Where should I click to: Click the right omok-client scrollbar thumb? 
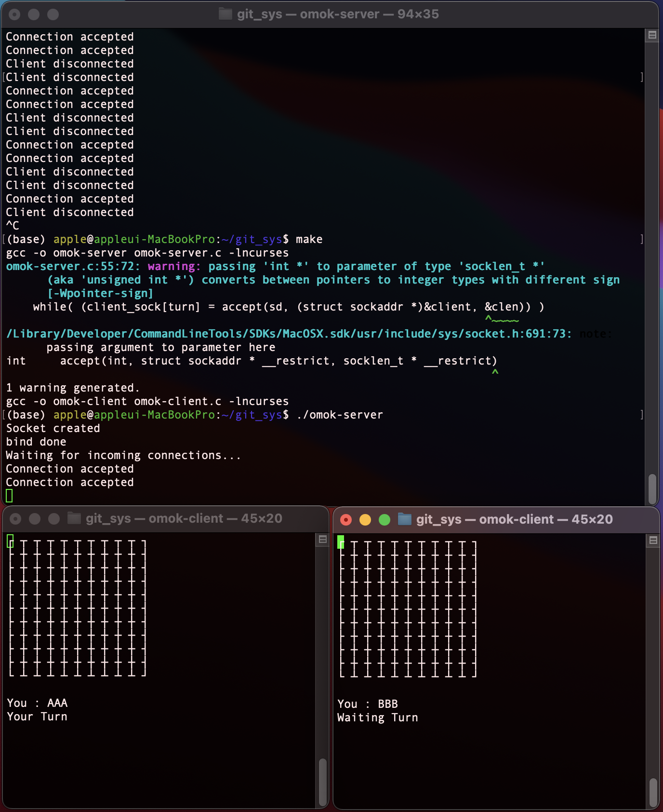click(x=653, y=792)
